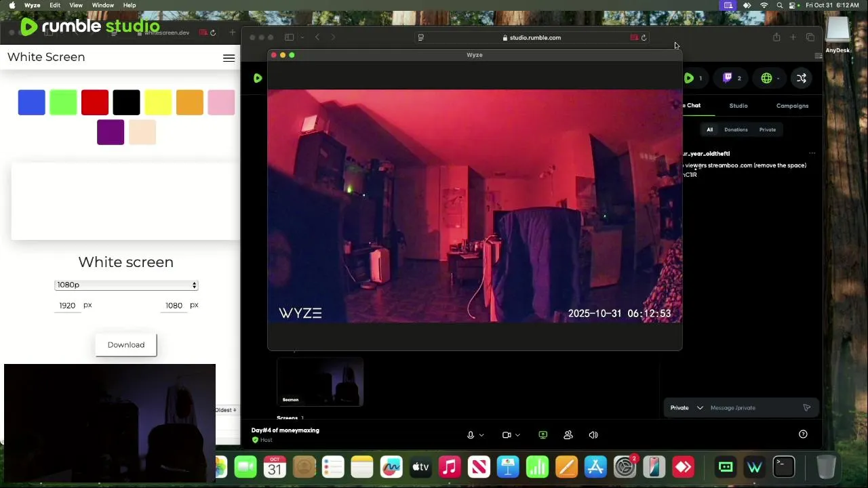Open the Help menu
868x488 pixels.
(130, 5)
